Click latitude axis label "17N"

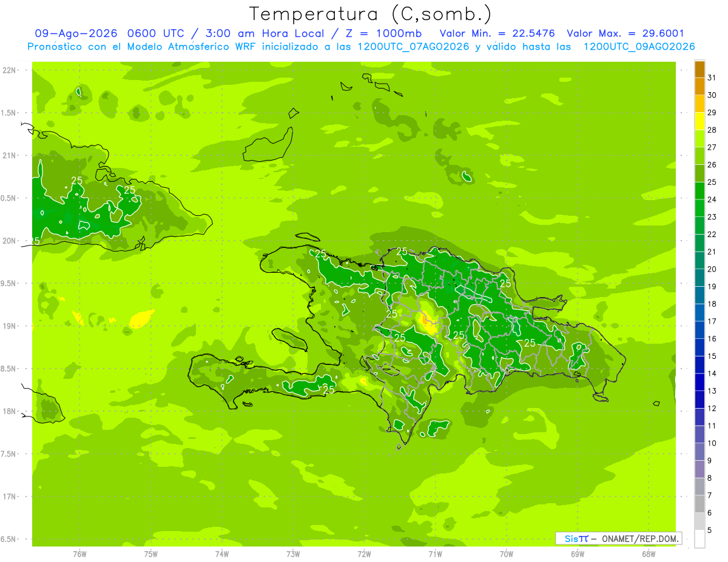pos(8,497)
